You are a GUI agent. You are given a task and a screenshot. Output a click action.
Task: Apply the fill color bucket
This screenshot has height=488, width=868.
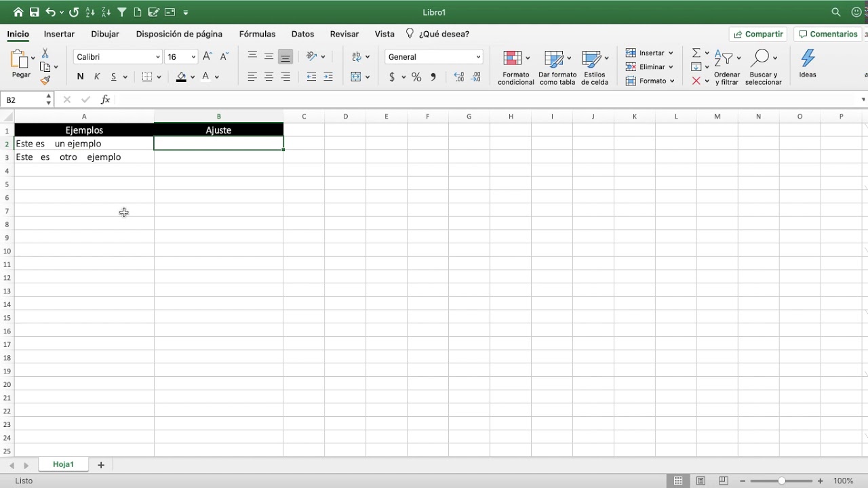click(x=181, y=77)
